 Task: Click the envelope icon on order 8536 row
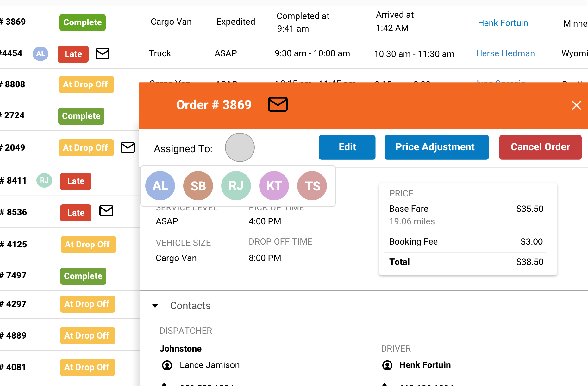106,211
